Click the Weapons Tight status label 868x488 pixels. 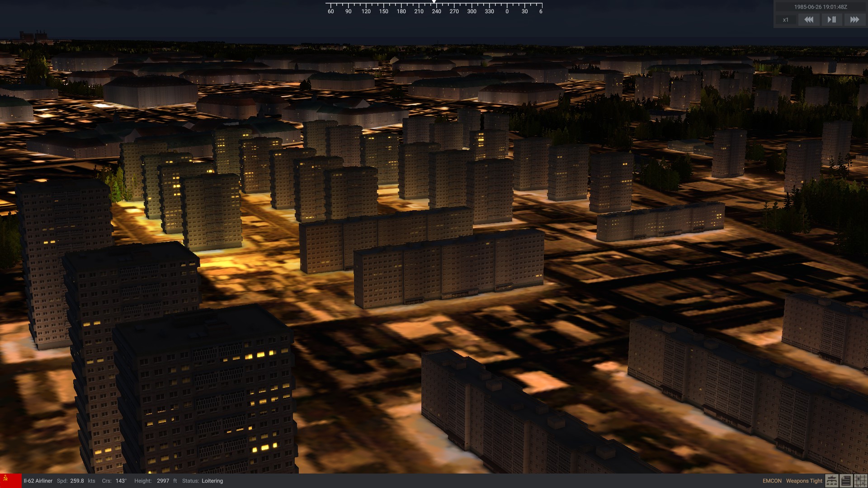804,481
